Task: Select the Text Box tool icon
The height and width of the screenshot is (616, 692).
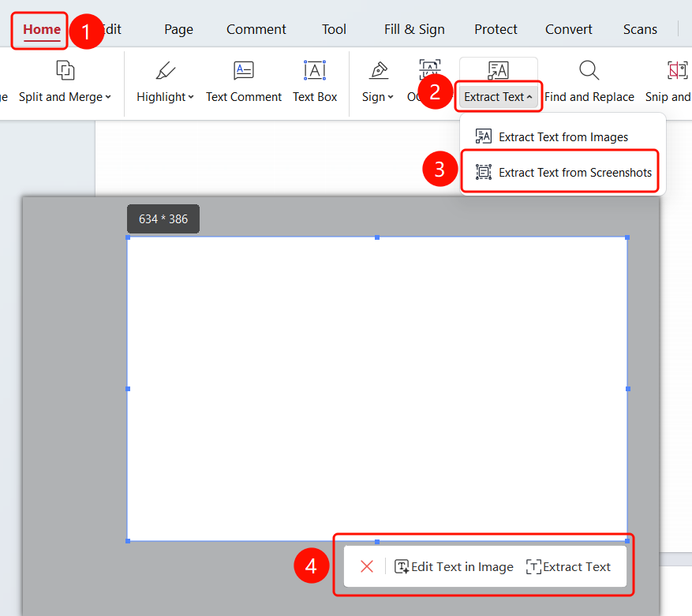Action: (x=315, y=71)
